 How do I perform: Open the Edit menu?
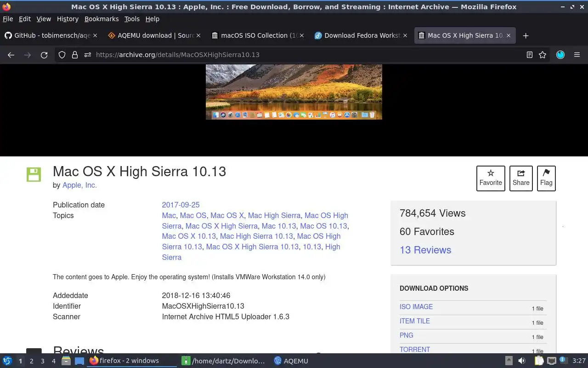coord(25,19)
